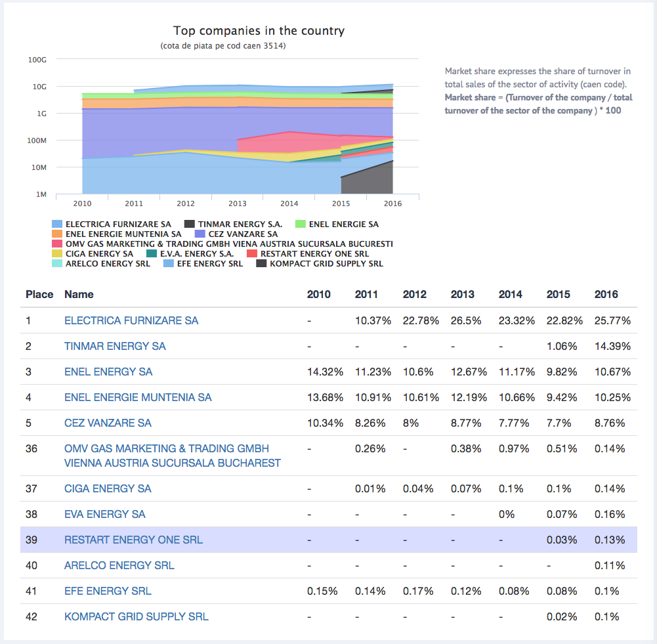657x644 pixels.
Task: Click the 2010 table column header
Action: tap(318, 294)
